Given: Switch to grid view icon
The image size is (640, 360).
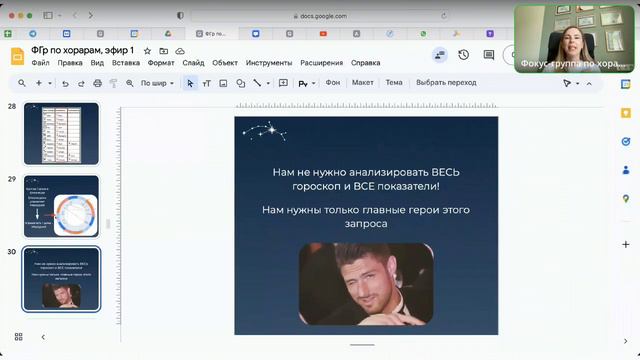Looking at the screenshot, I should pyautogui.click(x=18, y=337).
